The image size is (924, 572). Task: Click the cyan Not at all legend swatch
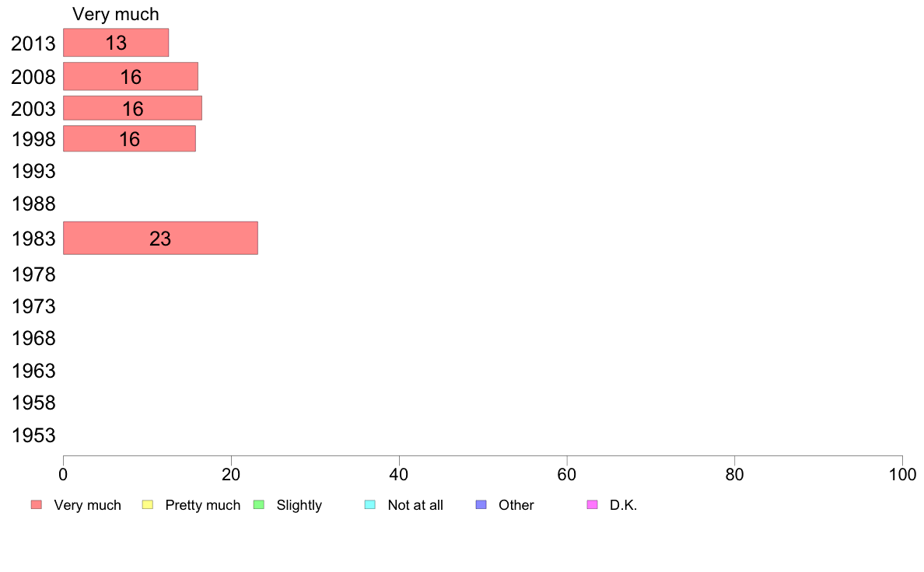(x=370, y=505)
